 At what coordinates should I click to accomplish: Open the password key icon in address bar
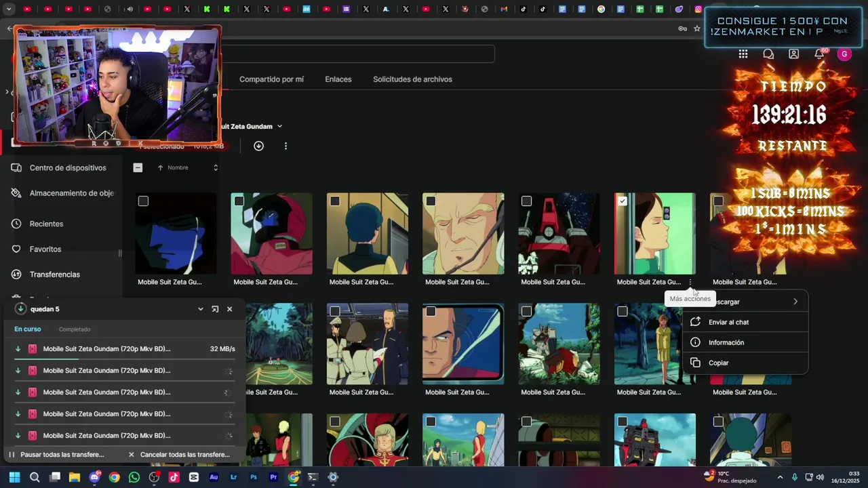(682, 28)
